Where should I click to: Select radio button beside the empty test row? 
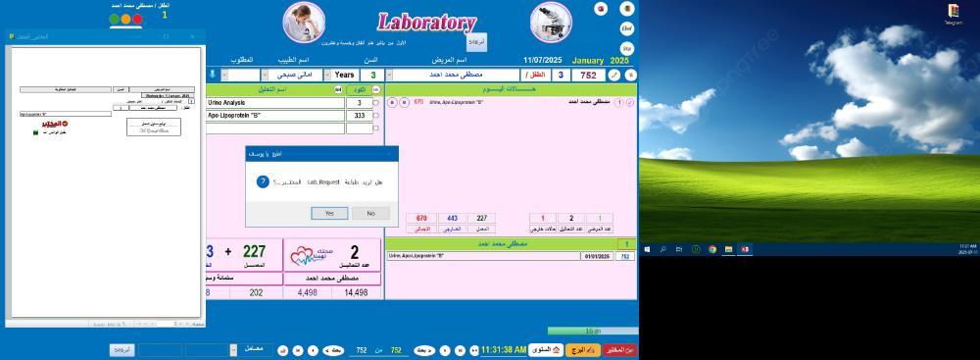(x=375, y=129)
